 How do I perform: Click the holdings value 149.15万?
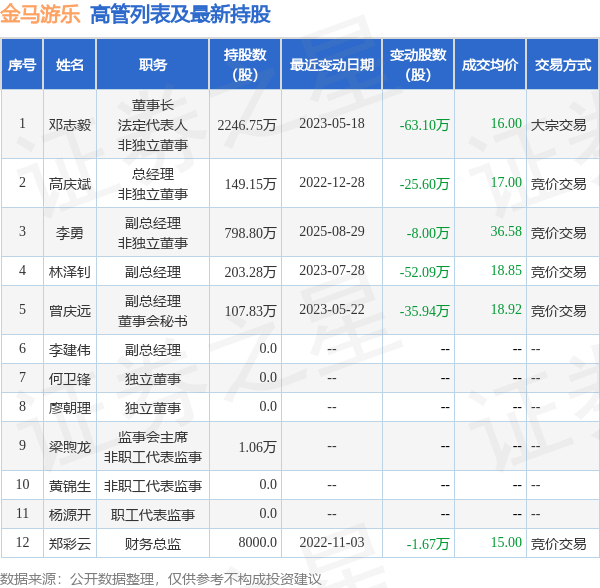250,184
